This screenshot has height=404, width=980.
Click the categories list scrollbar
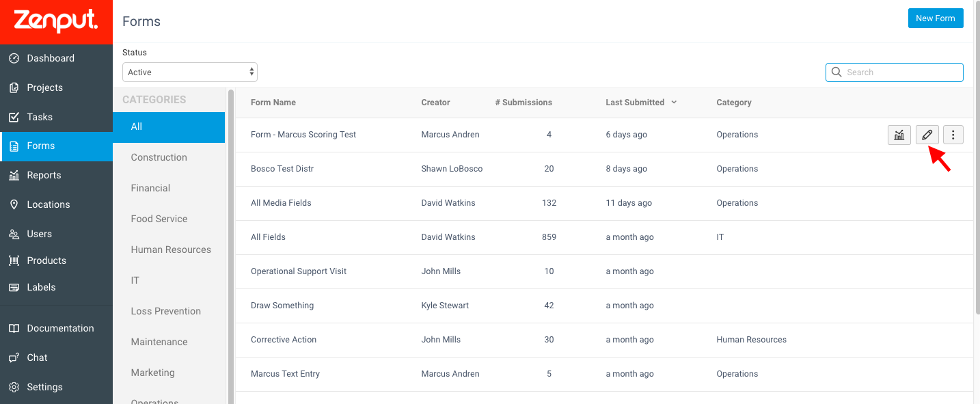click(x=231, y=246)
